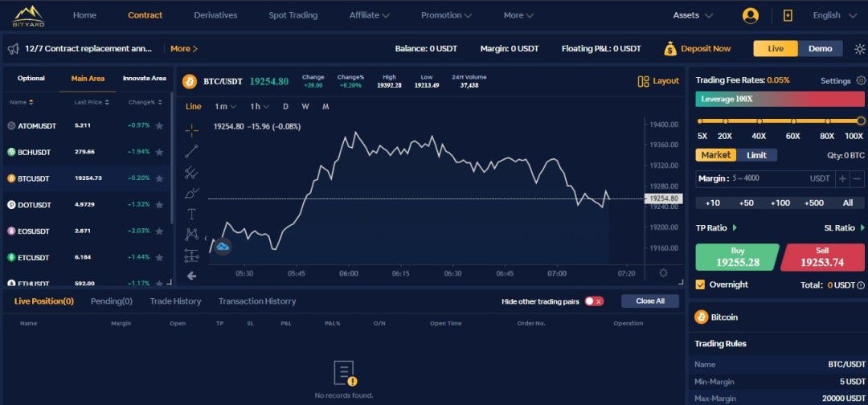Image resolution: width=868 pixels, height=405 pixels.
Task: Select Market order type
Action: pyautogui.click(x=716, y=155)
